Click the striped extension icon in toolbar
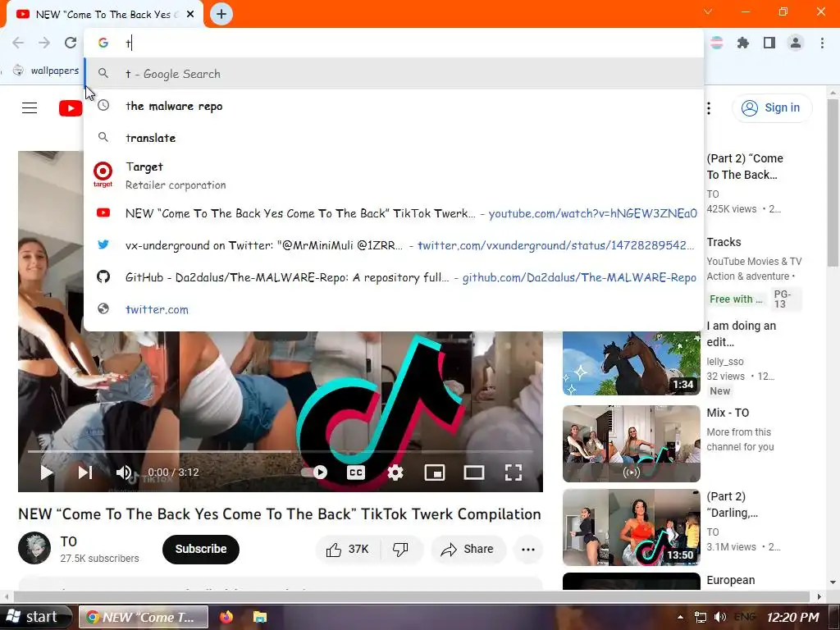Image resolution: width=840 pixels, height=630 pixels. (x=717, y=43)
